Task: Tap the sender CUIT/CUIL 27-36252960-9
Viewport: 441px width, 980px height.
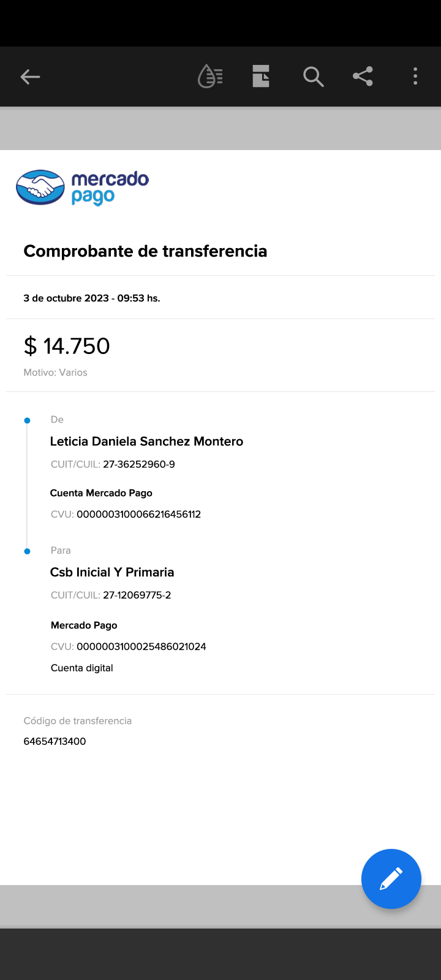Action: pyautogui.click(x=138, y=464)
